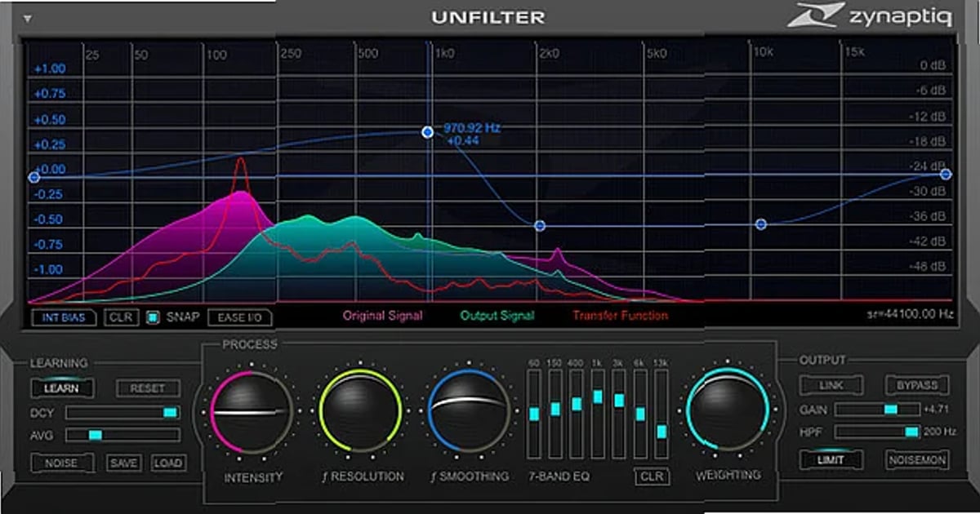Select the 970.92 Hz curve node
This screenshot has height=514, width=980.
click(426, 130)
